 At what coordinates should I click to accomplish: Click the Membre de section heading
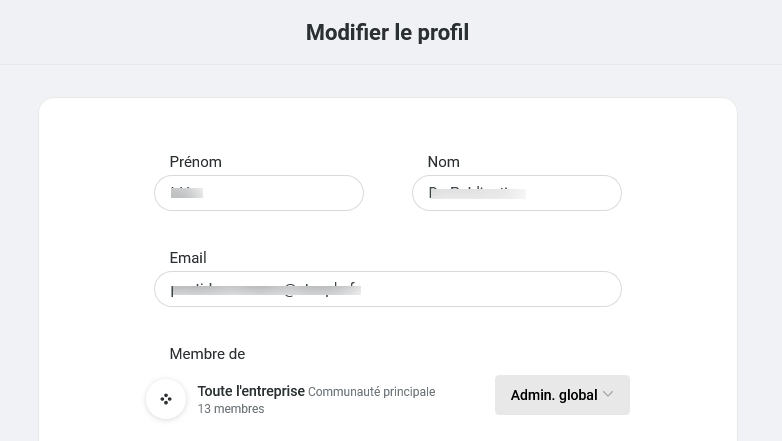click(x=207, y=354)
